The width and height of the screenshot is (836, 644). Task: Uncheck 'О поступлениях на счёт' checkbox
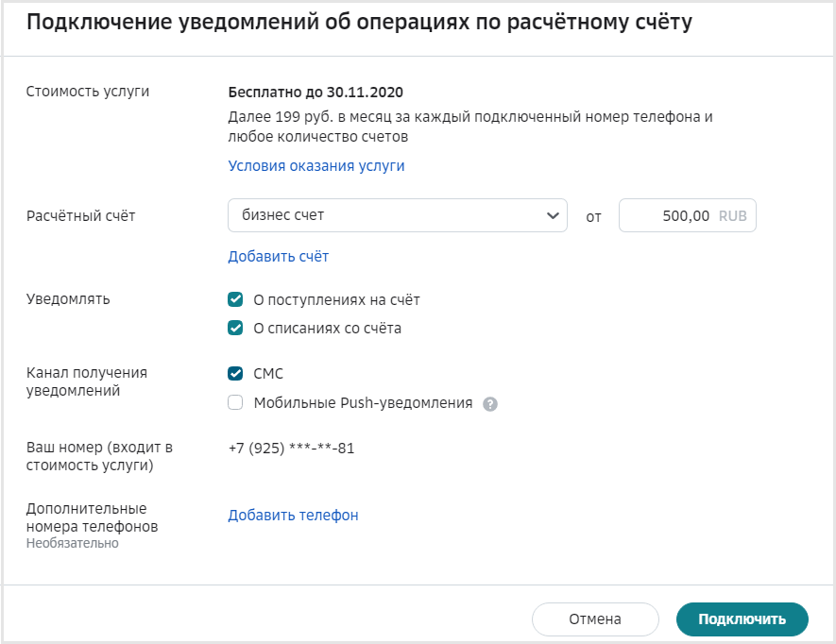tap(235, 299)
